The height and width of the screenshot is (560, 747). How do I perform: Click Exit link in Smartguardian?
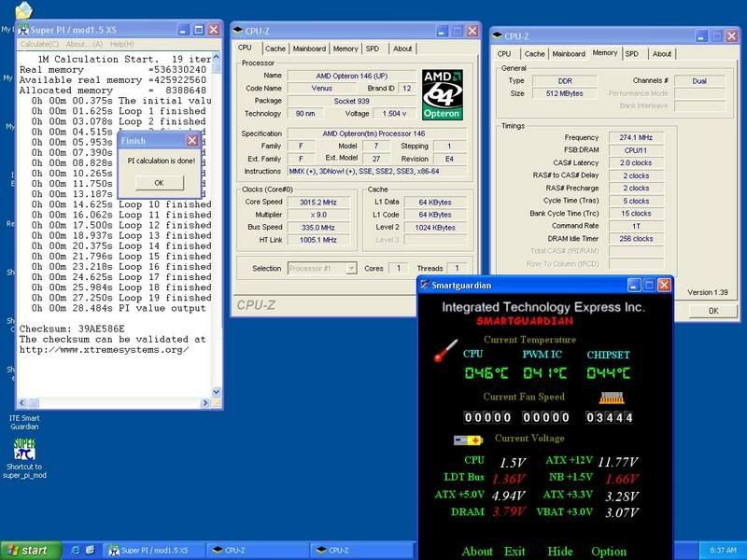514,552
